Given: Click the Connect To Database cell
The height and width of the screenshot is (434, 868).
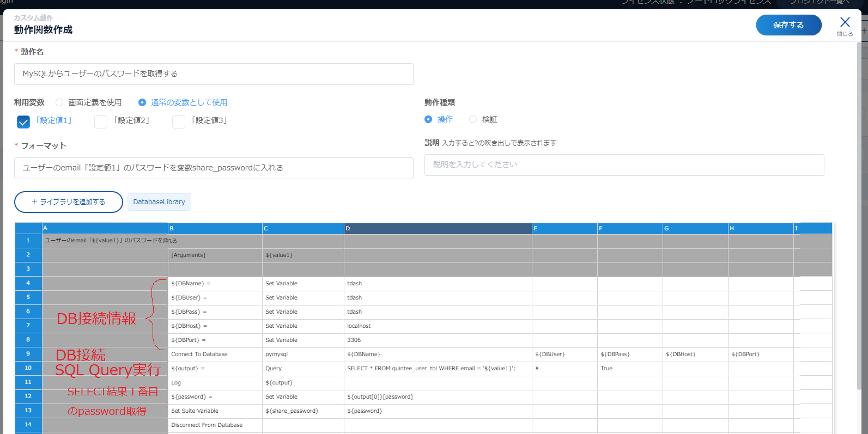Looking at the screenshot, I should [215, 354].
